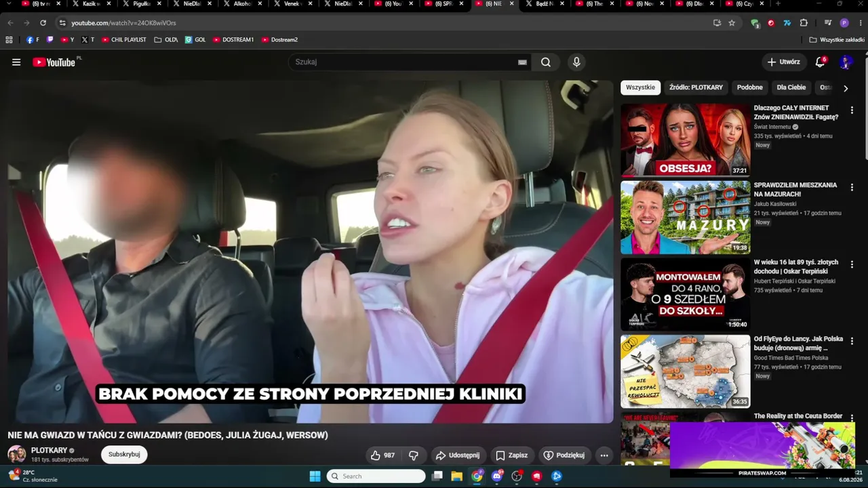Open the DOSTREAM1 bookmark
Screen dimensions: 868x488
pyautogui.click(x=233, y=40)
